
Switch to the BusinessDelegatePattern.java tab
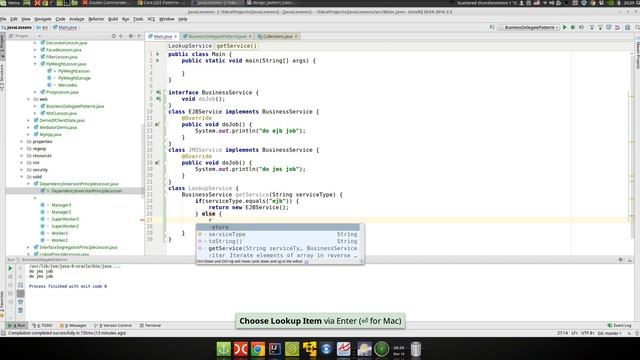click(x=217, y=36)
